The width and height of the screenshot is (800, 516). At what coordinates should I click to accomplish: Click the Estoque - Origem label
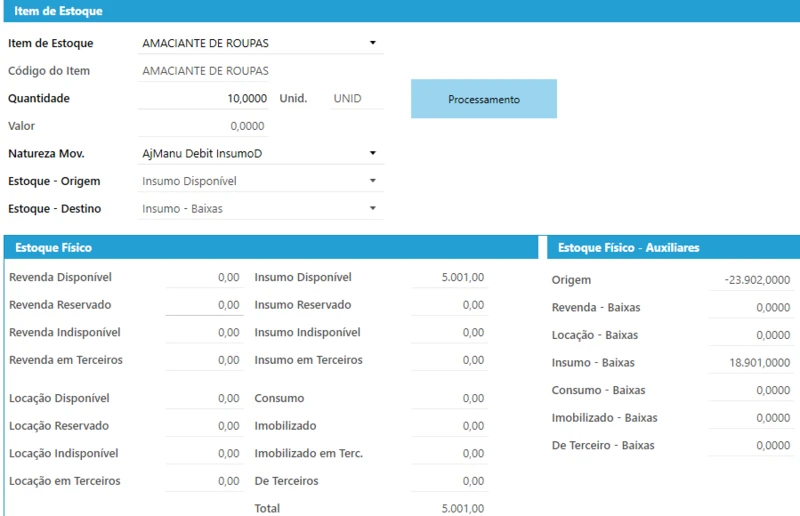tap(54, 181)
